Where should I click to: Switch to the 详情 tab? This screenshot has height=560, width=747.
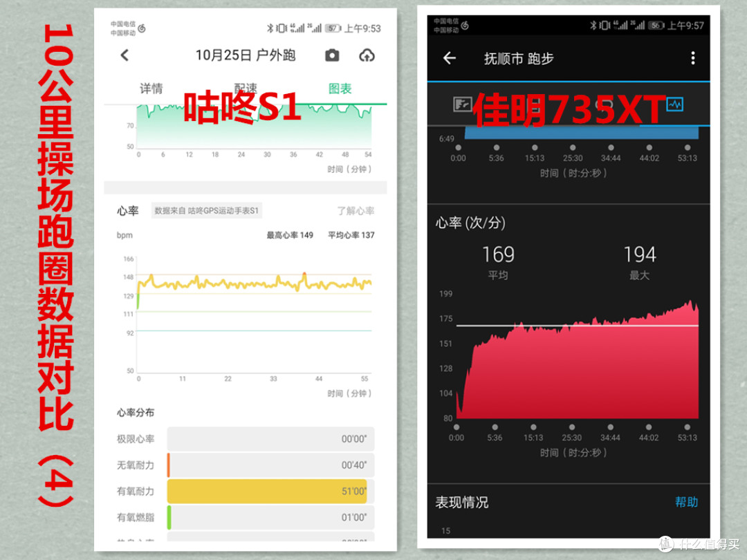tap(151, 88)
